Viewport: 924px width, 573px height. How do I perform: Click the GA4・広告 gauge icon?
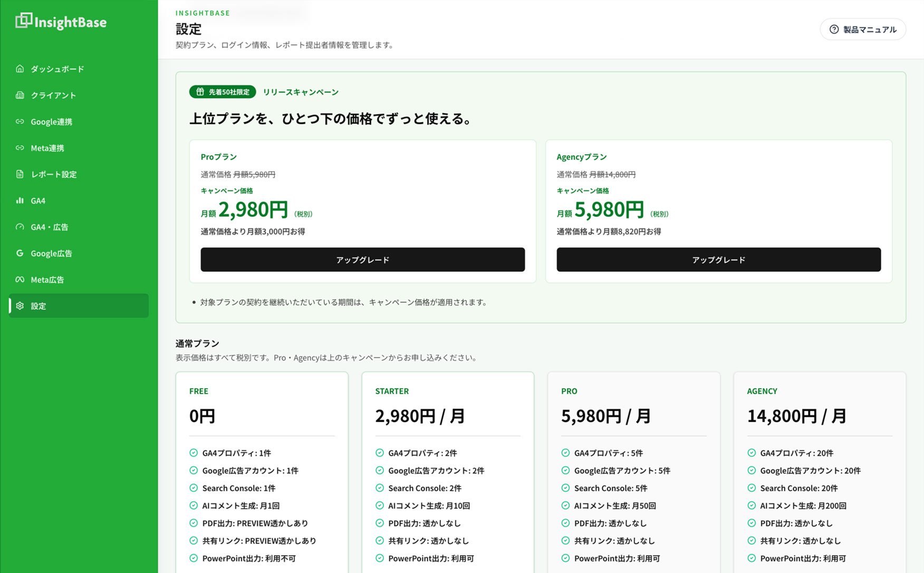point(20,227)
